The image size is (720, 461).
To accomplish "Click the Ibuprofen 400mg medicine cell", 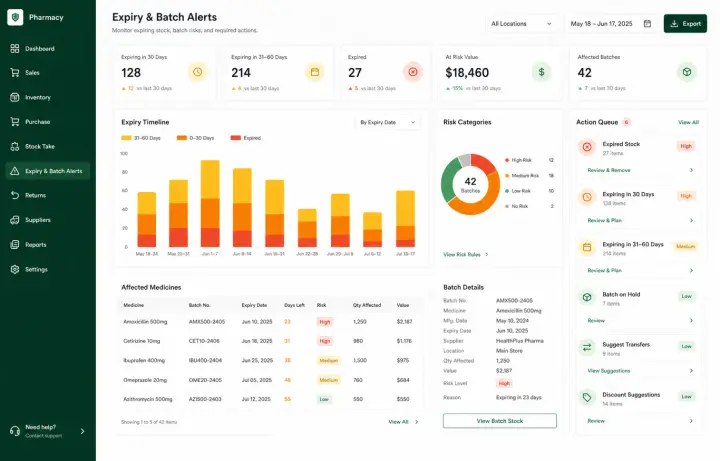I will click(x=144, y=360).
